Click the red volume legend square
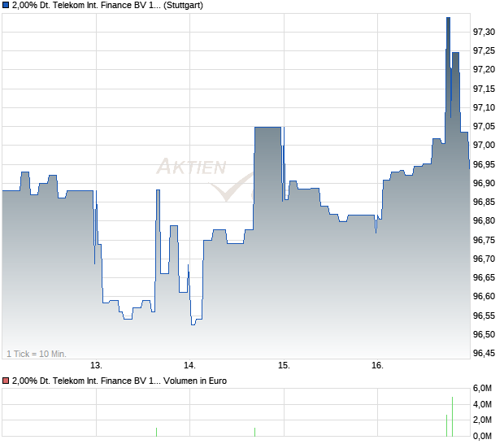504x444 pixels. click(x=6, y=381)
